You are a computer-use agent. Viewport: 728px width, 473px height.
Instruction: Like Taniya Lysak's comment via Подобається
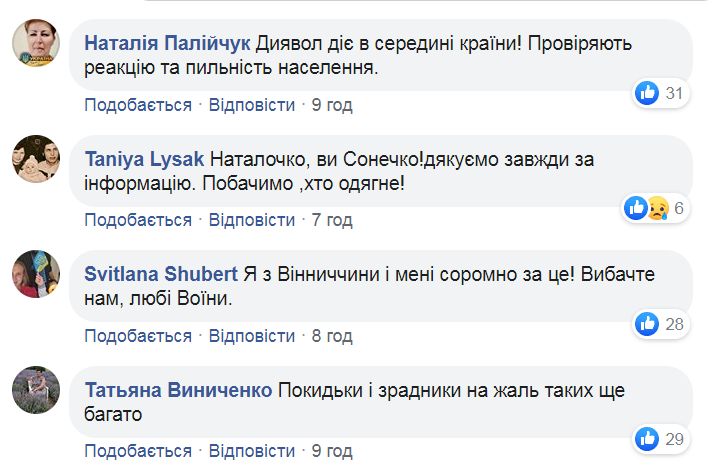(138, 220)
